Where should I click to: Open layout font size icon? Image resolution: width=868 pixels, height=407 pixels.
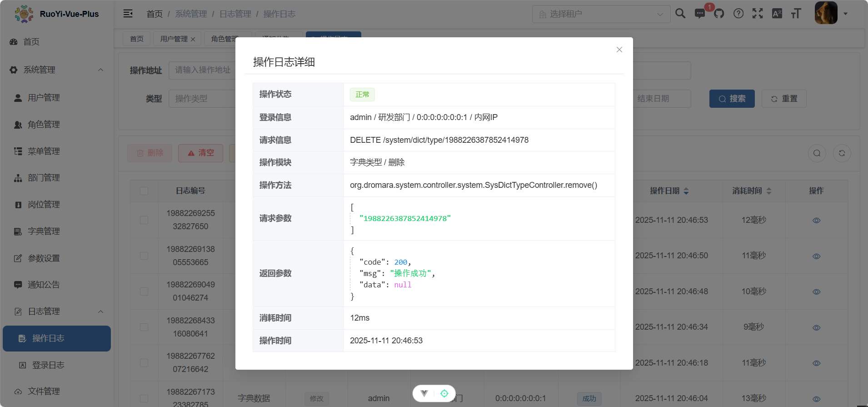796,14
